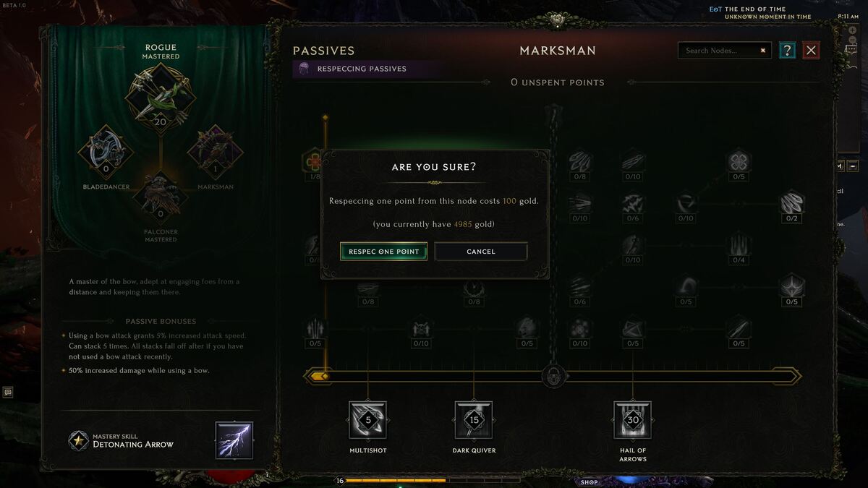868x488 pixels.
Task: Open the help question mark button
Action: [x=787, y=51]
